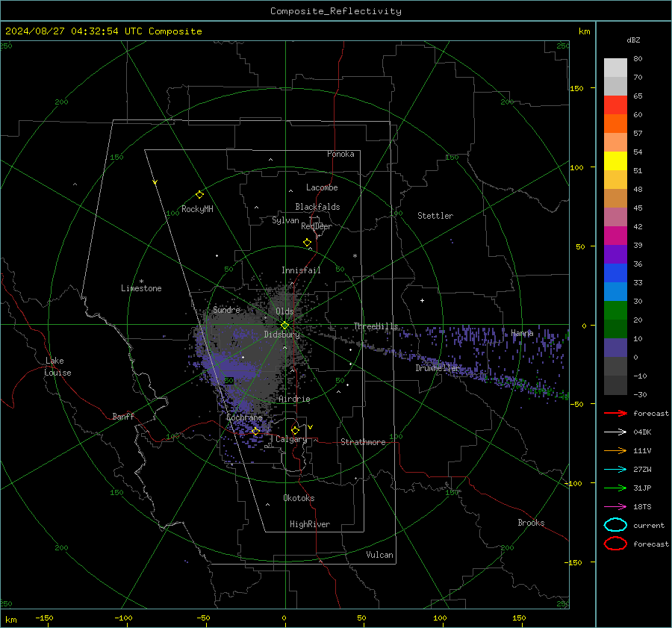Image resolution: width=672 pixels, height=628 pixels.
Task: Click the Drumheller town label
Action: click(x=438, y=368)
